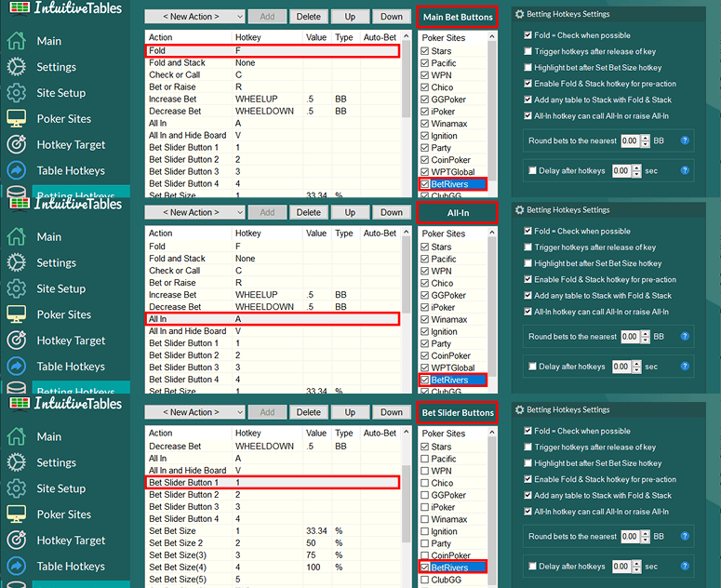
Task: Click Delete button in the All-In panel
Action: (308, 212)
